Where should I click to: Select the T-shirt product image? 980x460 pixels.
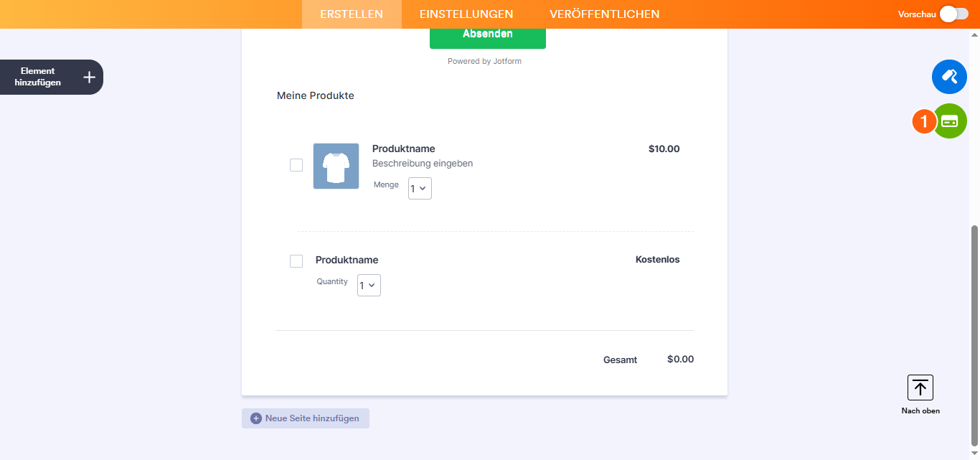point(336,166)
